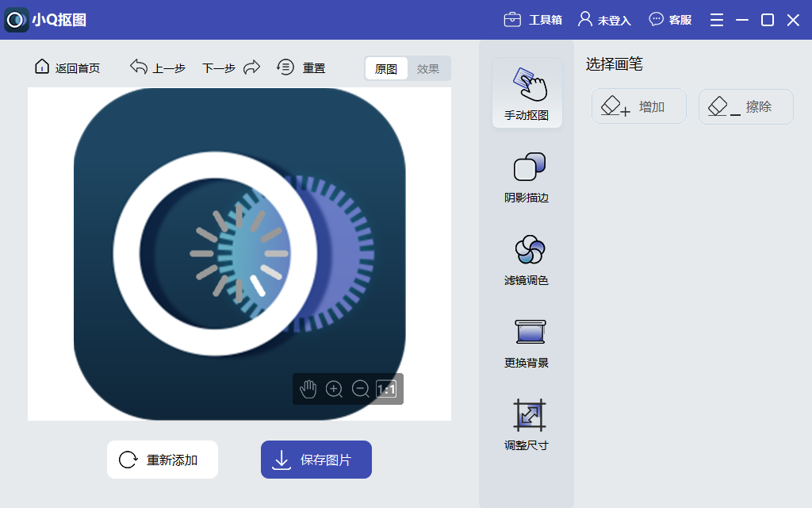The height and width of the screenshot is (508, 812).
Task: Select the hand pan tool on canvas
Action: [x=308, y=389]
